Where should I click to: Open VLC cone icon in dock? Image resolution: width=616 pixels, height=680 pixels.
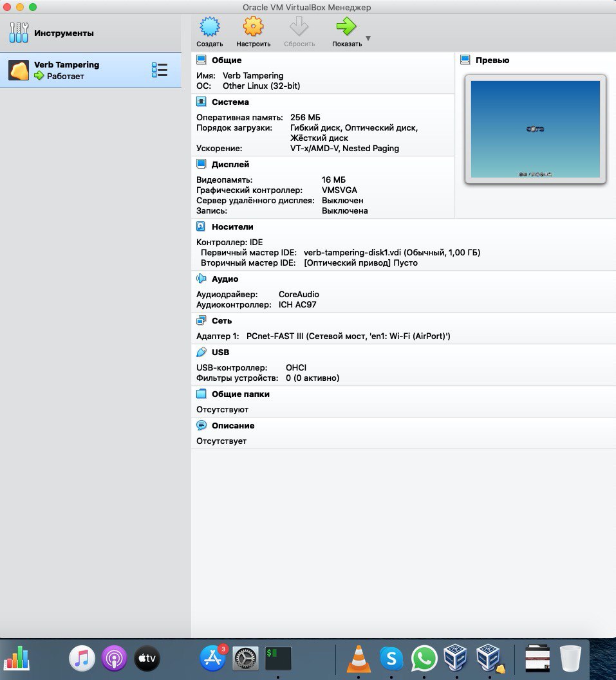[359, 658]
